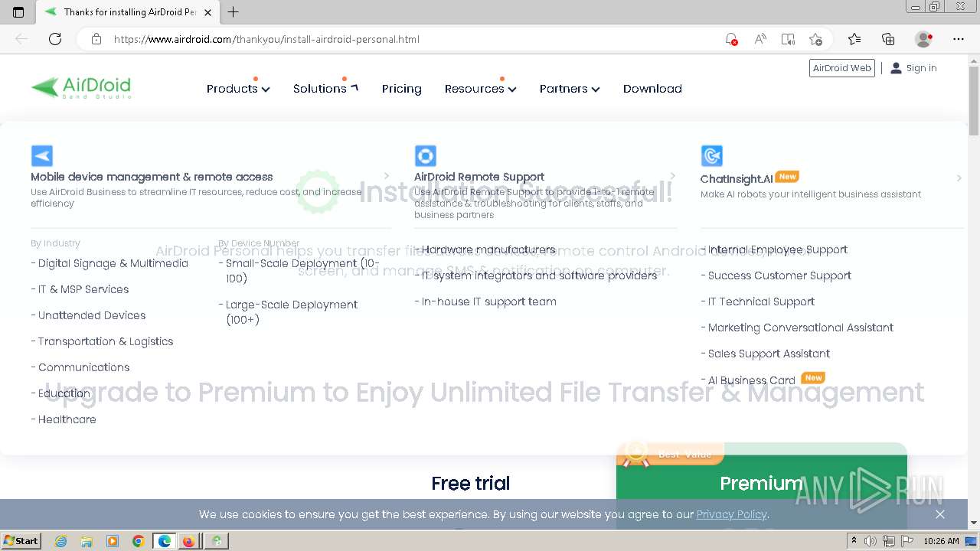The image size is (980, 551).
Task: Go to the Download page
Action: pyautogui.click(x=652, y=89)
